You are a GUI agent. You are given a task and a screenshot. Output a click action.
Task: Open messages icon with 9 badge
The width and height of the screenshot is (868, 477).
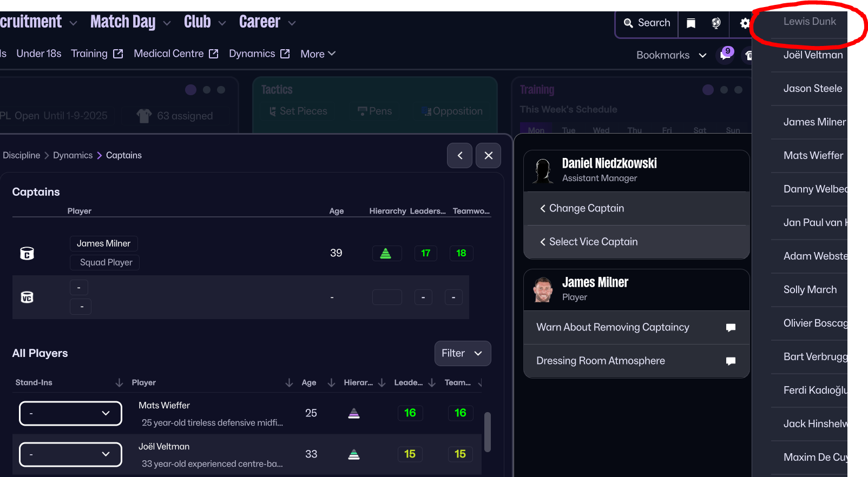coord(726,54)
